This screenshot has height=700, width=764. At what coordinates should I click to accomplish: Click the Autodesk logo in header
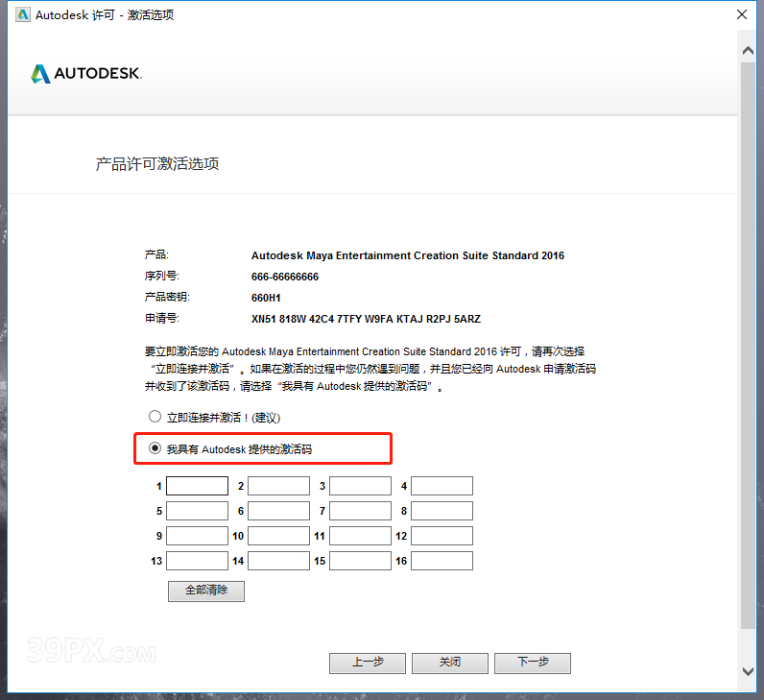[86, 74]
